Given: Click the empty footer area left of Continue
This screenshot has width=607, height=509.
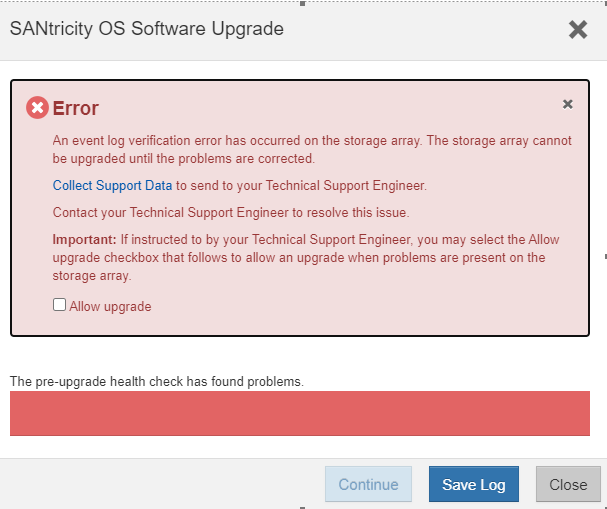Looking at the screenshot, I should click(160, 484).
